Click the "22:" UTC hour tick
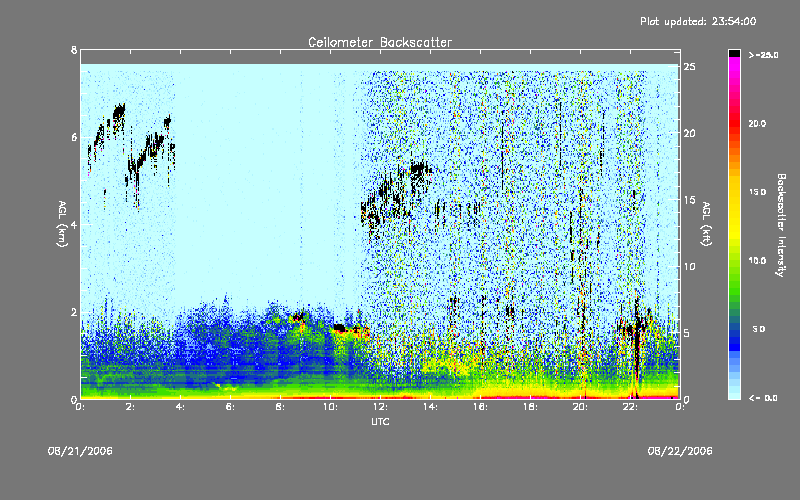The image size is (800, 500). (630, 407)
